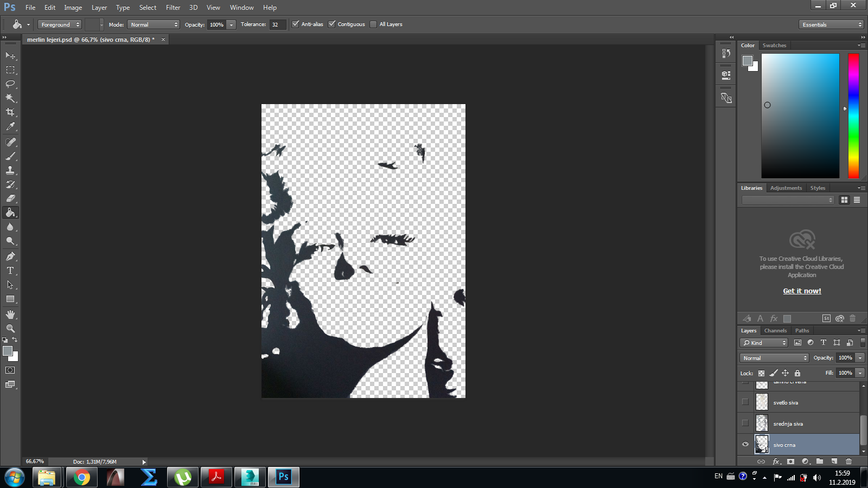This screenshot has width=868, height=488.
Task: Open the Opacity dropdown in options bar
Action: [232, 24]
